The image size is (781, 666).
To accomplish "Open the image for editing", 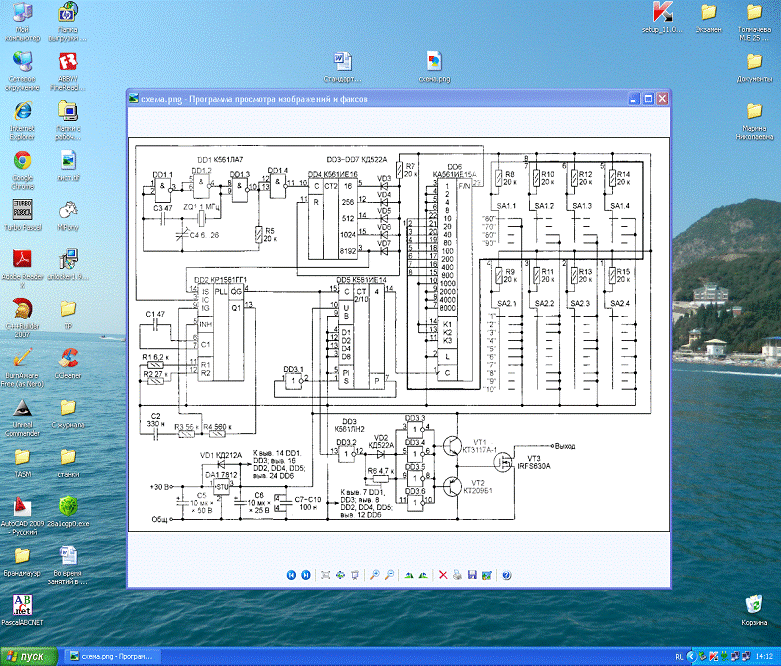I will (x=487, y=575).
